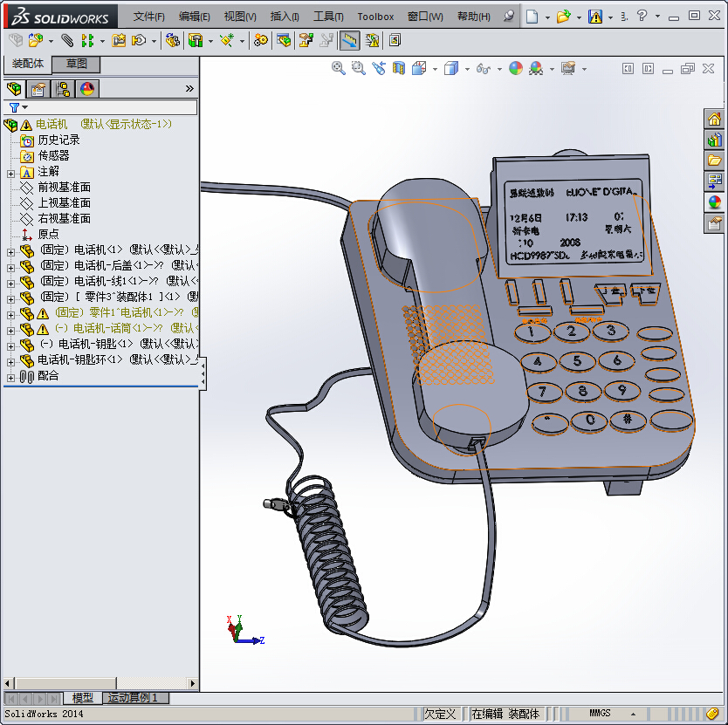Click the New document icon in title bar
Viewport: 728px width, 725px height.
[532, 17]
